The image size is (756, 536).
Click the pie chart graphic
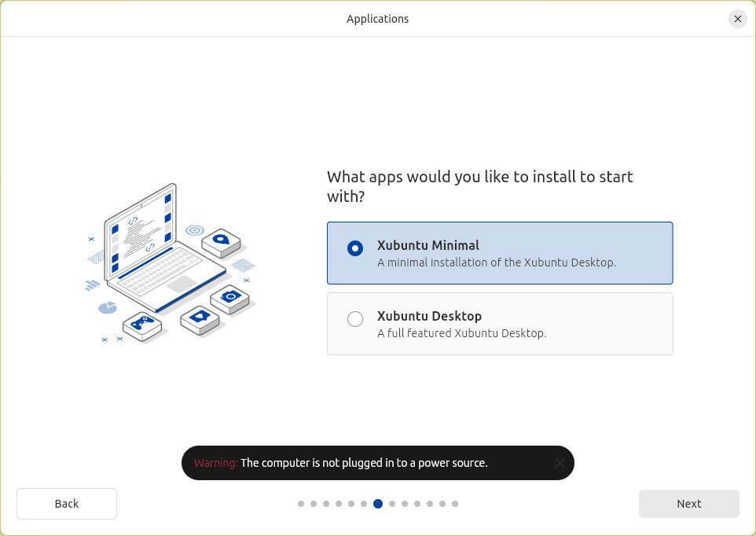pos(108,307)
